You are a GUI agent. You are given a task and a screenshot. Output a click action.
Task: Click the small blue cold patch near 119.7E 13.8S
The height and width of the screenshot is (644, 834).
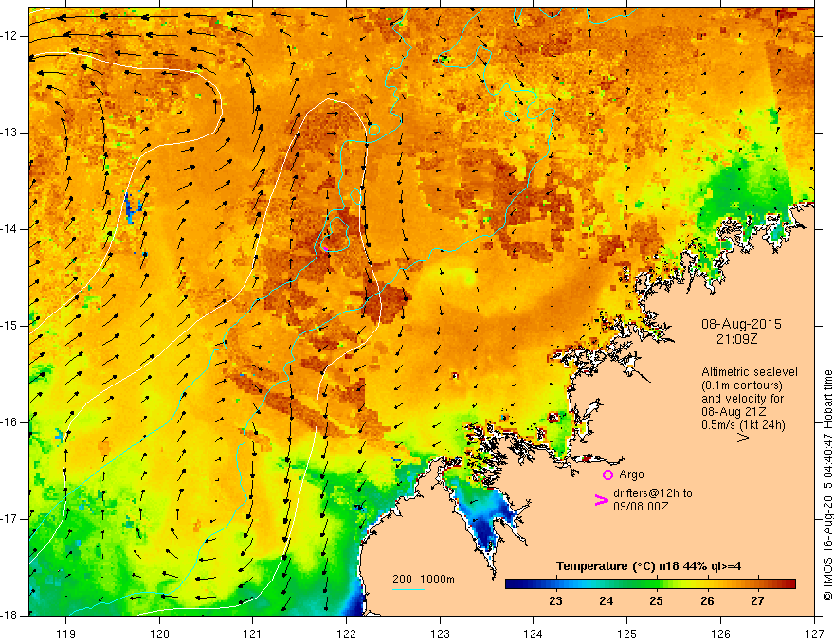pyautogui.click(x=131, y=207)
